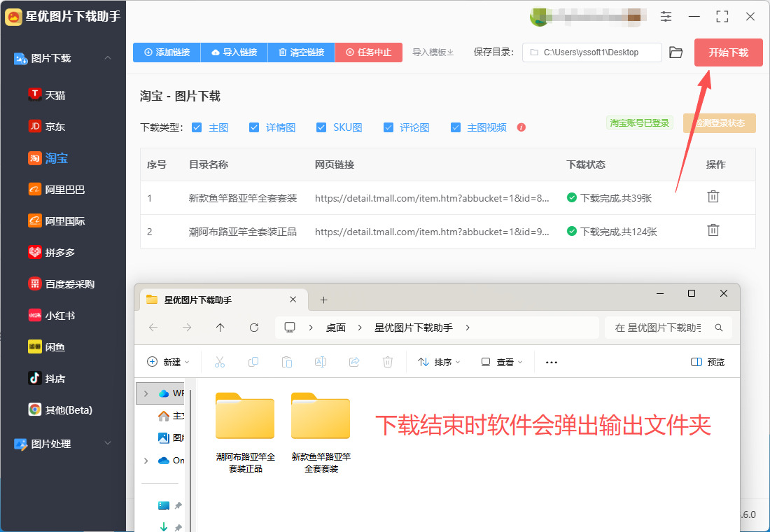Expand the OneDrive tree node
Screen dimensions: 770x532
tap(146, 461)
